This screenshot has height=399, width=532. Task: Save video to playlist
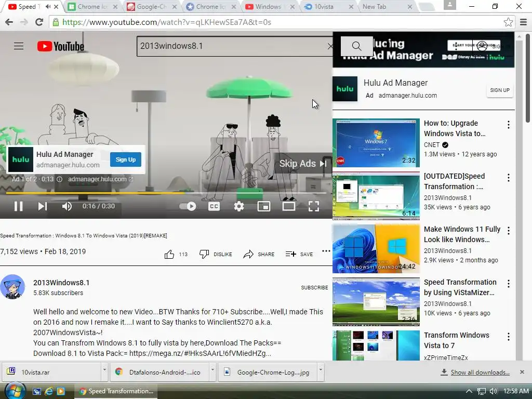tap(299, 254)
